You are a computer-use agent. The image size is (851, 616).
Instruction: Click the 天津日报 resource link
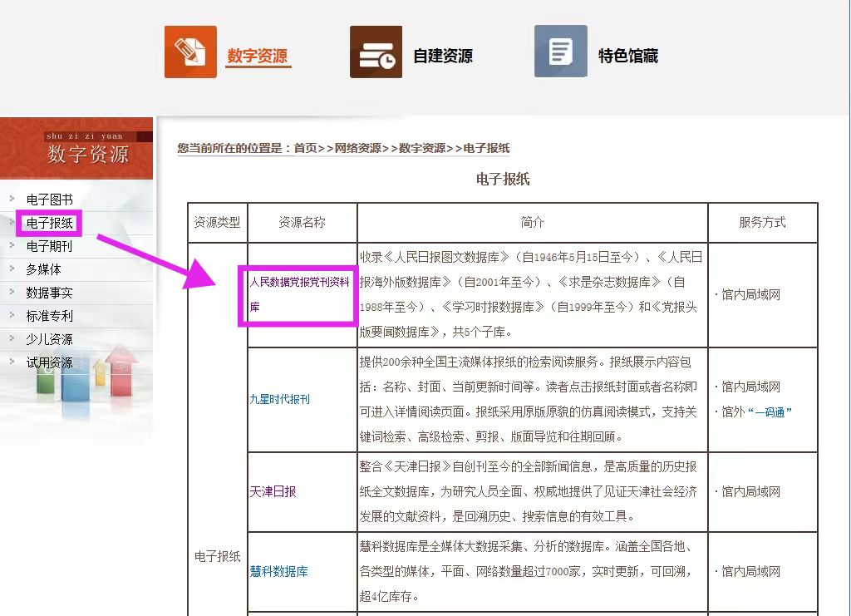[x=273, y=491]
